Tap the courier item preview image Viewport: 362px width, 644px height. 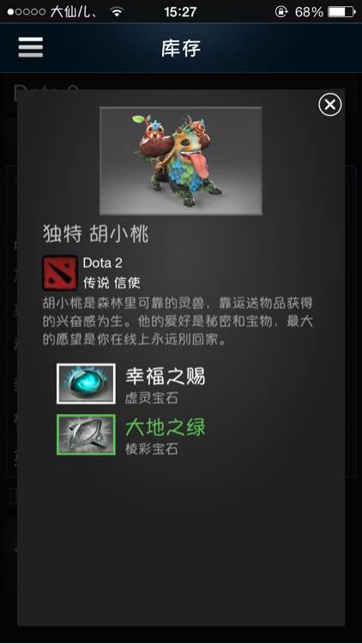(181, 161)
